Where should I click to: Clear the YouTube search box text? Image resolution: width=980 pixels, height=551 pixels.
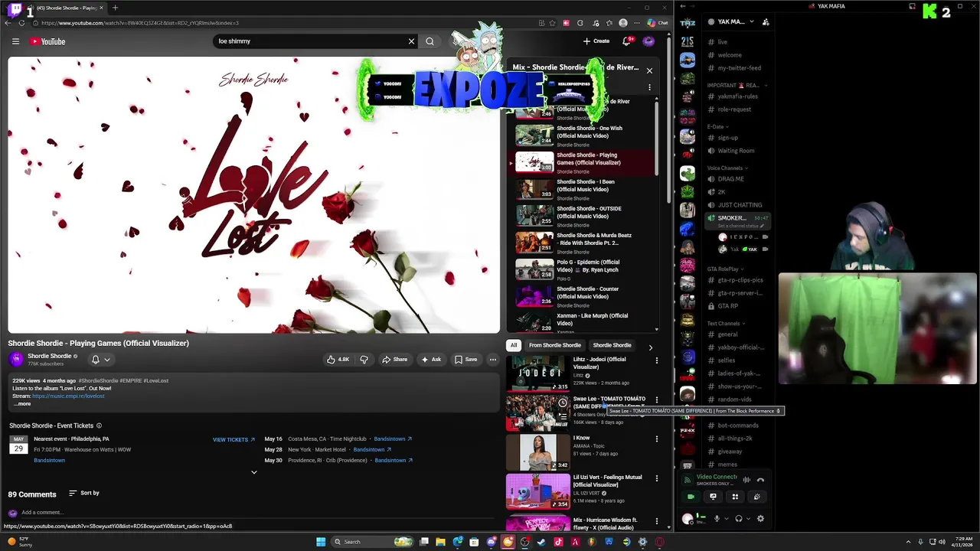pyautogui.click(x=411, y=41)
